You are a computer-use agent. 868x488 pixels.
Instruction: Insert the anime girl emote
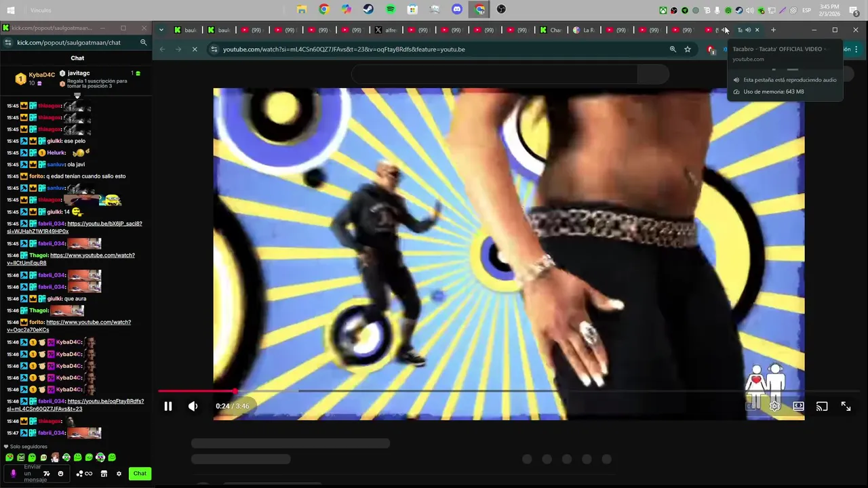point(55,457)
